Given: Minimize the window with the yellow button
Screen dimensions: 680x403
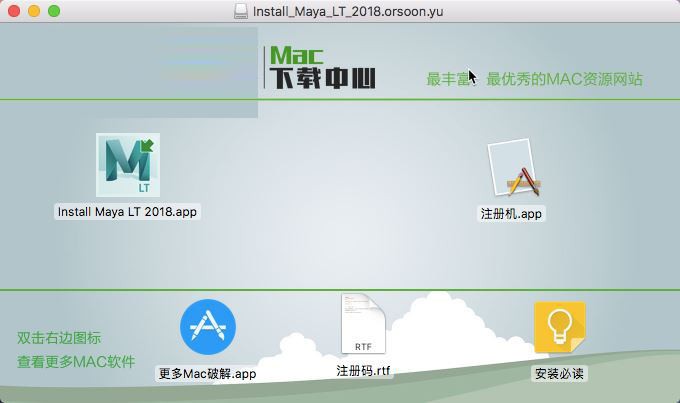Looking at the screenshot, I should point(34,11).
